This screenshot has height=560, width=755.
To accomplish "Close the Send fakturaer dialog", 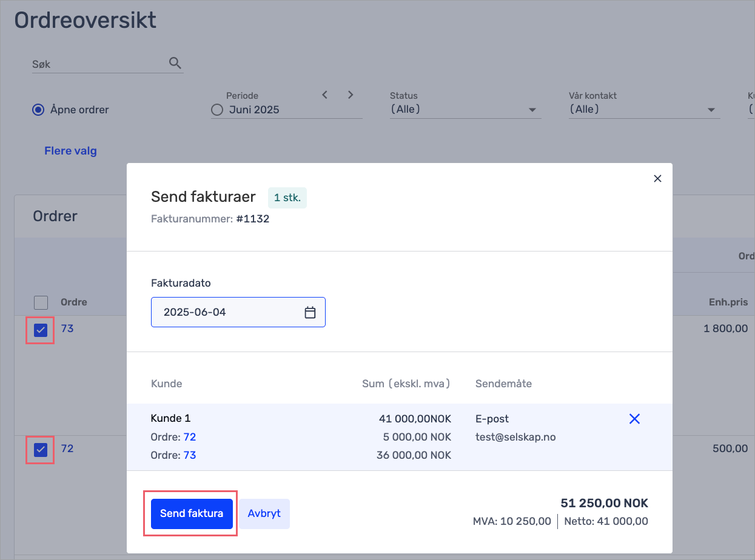I will (657, 179).
